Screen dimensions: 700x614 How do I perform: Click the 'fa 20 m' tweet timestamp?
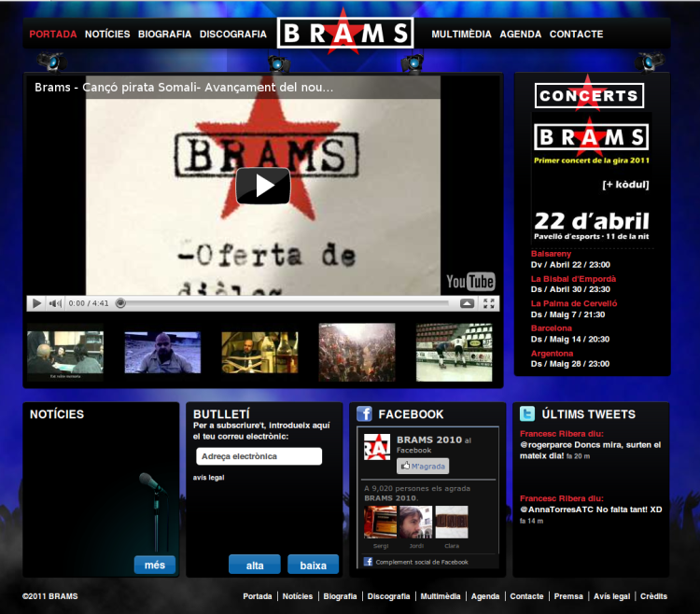578,456
